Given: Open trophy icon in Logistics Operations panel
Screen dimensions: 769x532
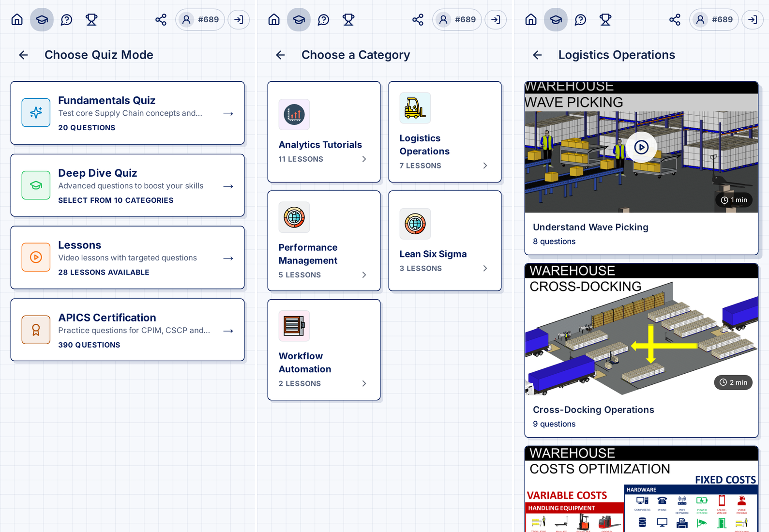Looking at the screenshot, I should pyautogui.click(x=605, y=19).
